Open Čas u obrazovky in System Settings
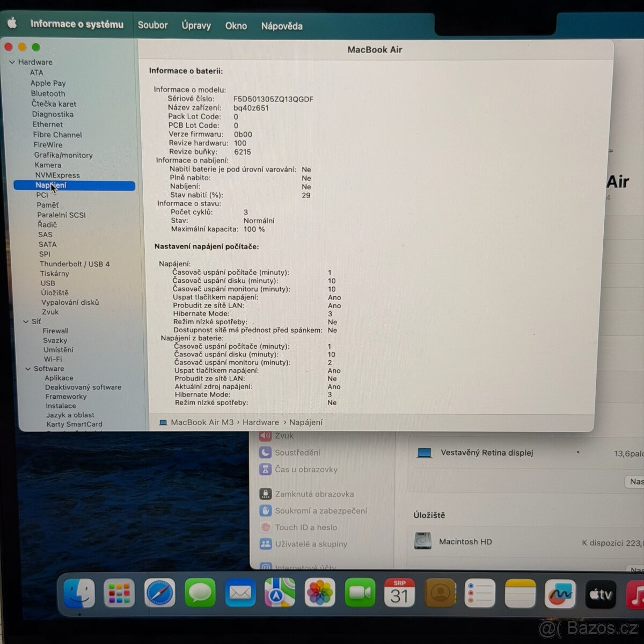 (x=298, y=470)
